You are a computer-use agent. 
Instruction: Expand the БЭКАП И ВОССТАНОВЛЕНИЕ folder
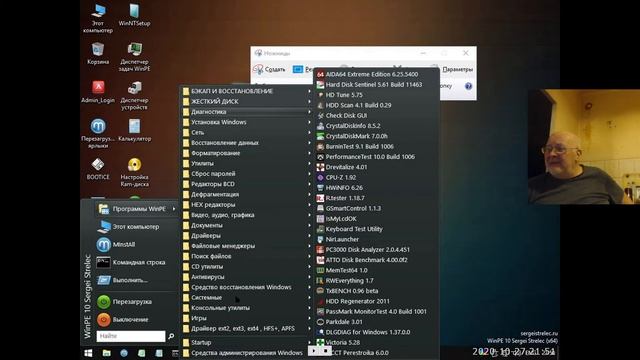[x=247, y=91]
